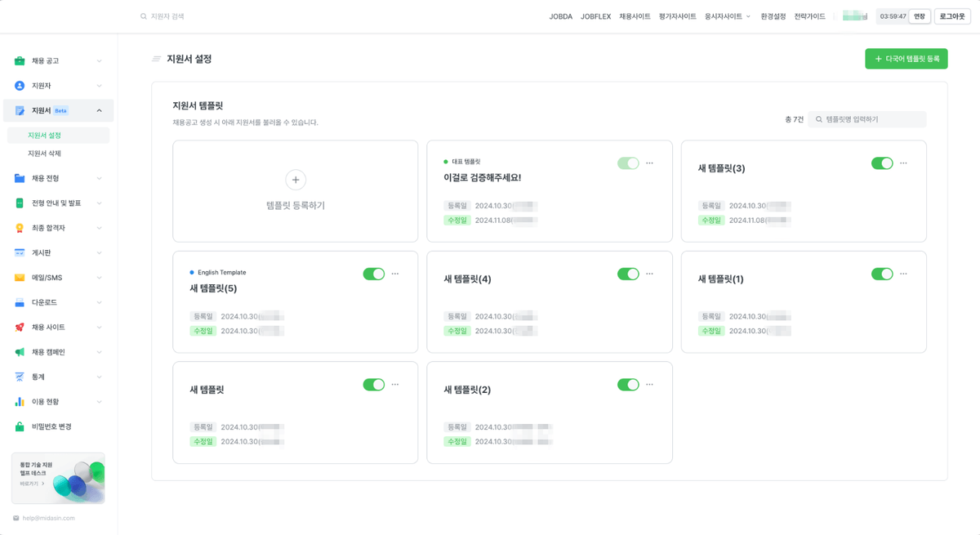This screenshot has width=980, height=535.
Task: Click the menu lines icon beside 지원서 설정 title
Action: tap(156, 59)
